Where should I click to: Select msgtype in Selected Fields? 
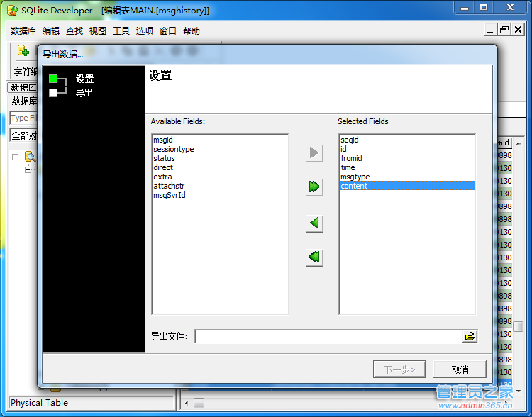407,177
